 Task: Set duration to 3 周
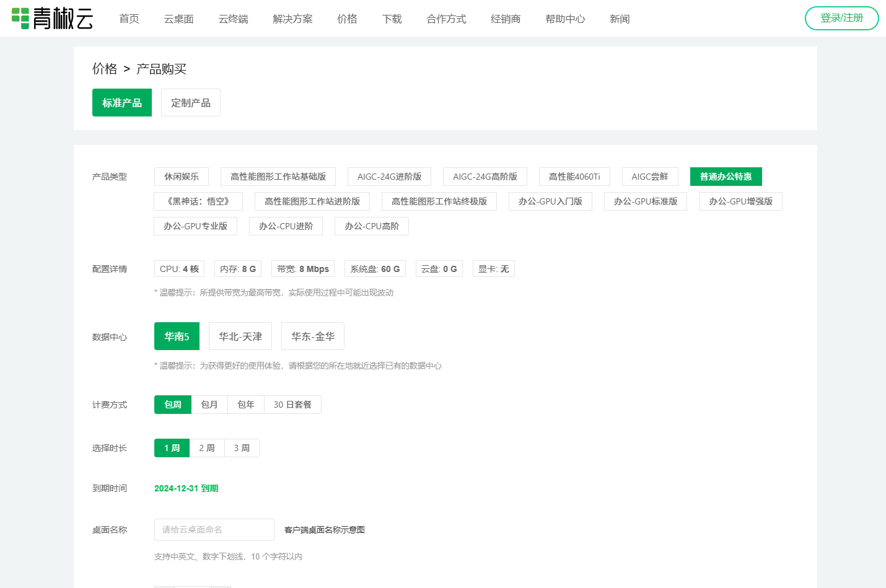[x=242, y=448]
